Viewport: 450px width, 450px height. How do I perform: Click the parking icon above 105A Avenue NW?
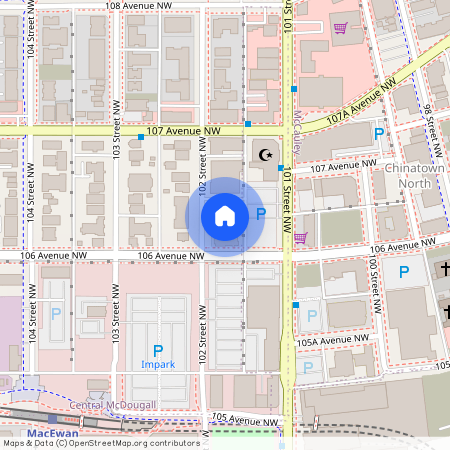pyautogui.click(x=312, y=316)
